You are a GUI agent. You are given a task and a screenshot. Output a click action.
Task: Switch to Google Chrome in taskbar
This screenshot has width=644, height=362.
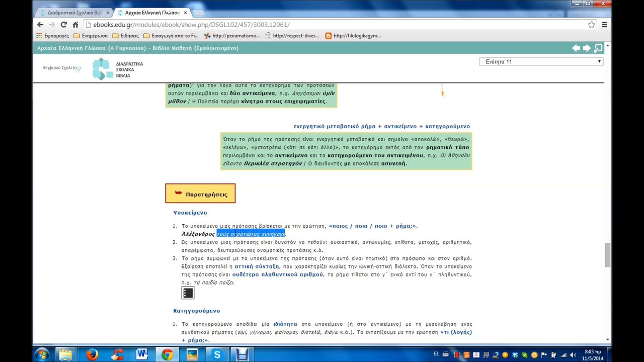point(167,355)
